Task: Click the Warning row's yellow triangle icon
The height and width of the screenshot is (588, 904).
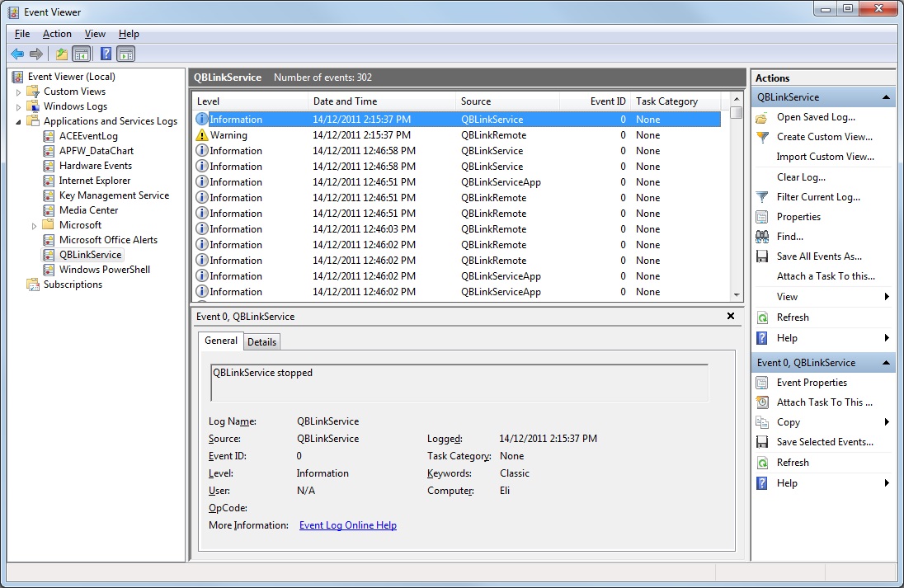Action: pos(202,135)
